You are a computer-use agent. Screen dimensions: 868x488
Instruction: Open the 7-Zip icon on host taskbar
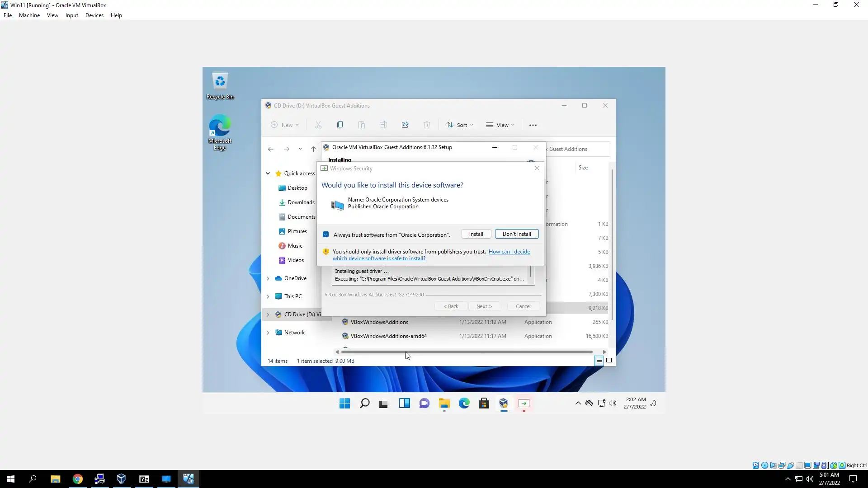point(144,479)
